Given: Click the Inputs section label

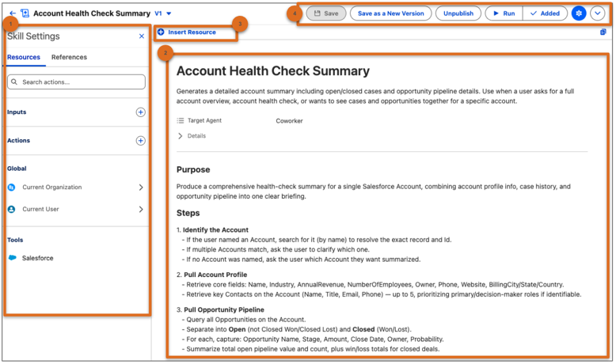Looking at the screenshot, I should click(x=17, y=112).
